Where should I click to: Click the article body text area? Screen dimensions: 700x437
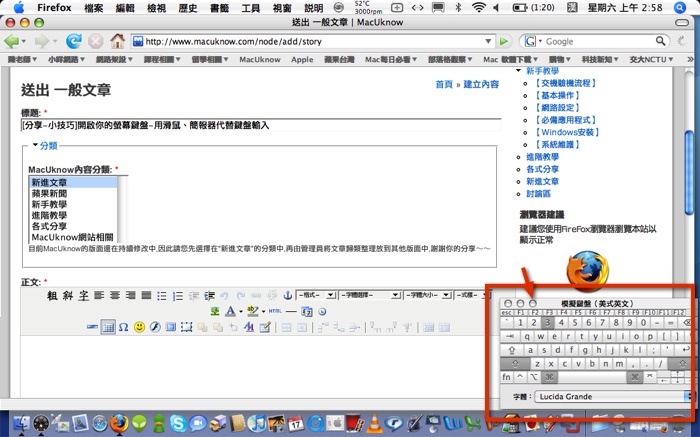coord(254,366)
